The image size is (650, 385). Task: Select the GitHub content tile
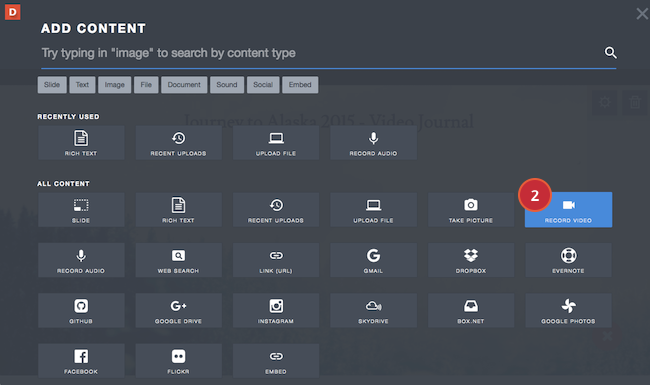click(x=81, y=310)
